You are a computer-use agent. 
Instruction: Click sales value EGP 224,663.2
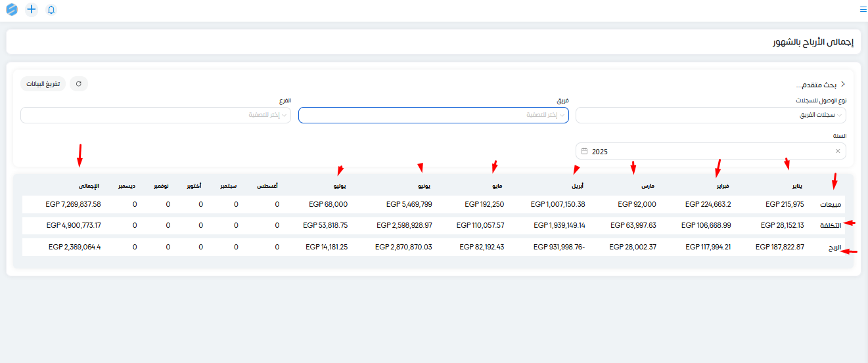pos(708,204)
